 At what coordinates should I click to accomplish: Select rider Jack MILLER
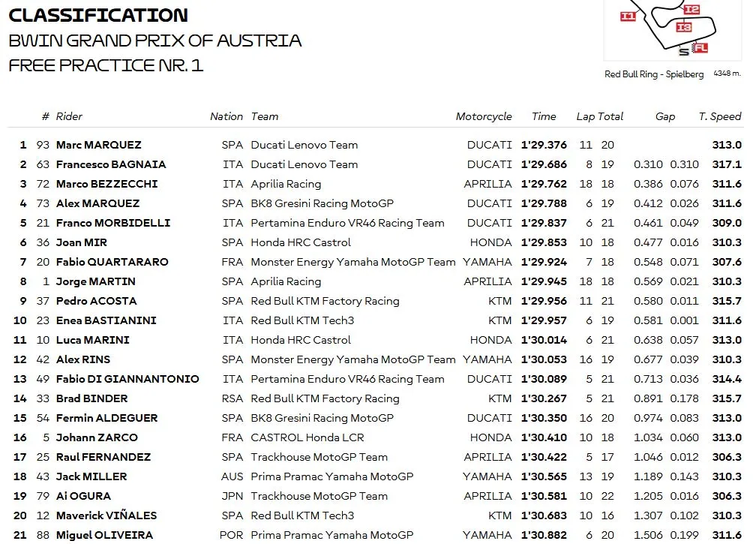(91, 476)
